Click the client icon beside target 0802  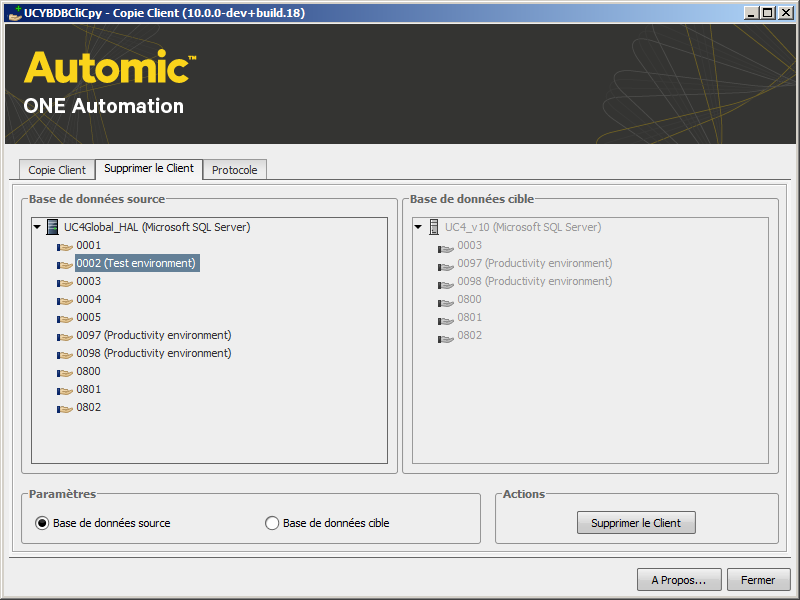coord(445,337)
